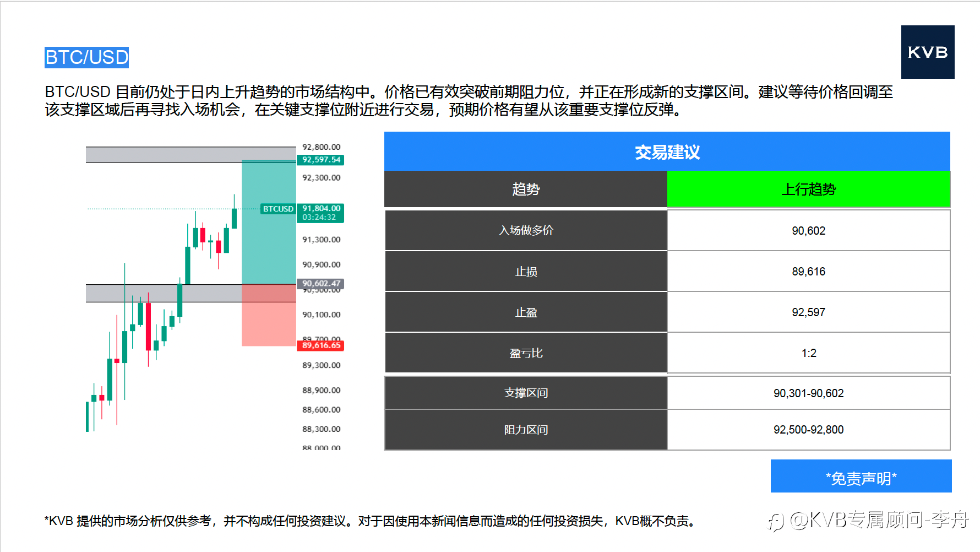Click the 交易建议 table header
Image resolution: width=980 pixels, height=552 pixels.
point(667,151)
